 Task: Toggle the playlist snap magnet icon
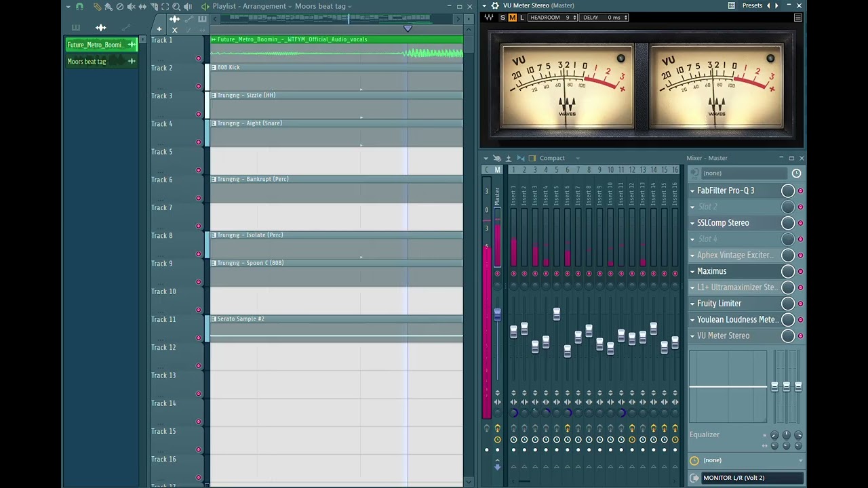(79, 7)
